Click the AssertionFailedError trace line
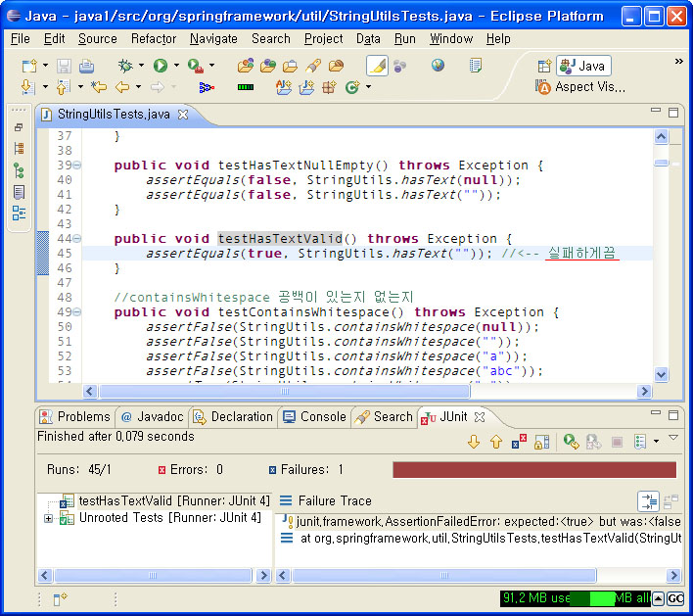Screen dimensions: 693x616 [x=482, y=522]
